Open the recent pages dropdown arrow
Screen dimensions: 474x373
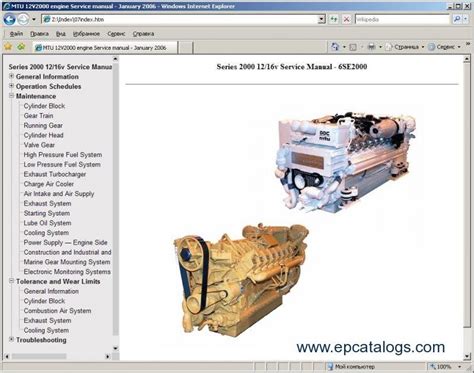pos(34,19)
